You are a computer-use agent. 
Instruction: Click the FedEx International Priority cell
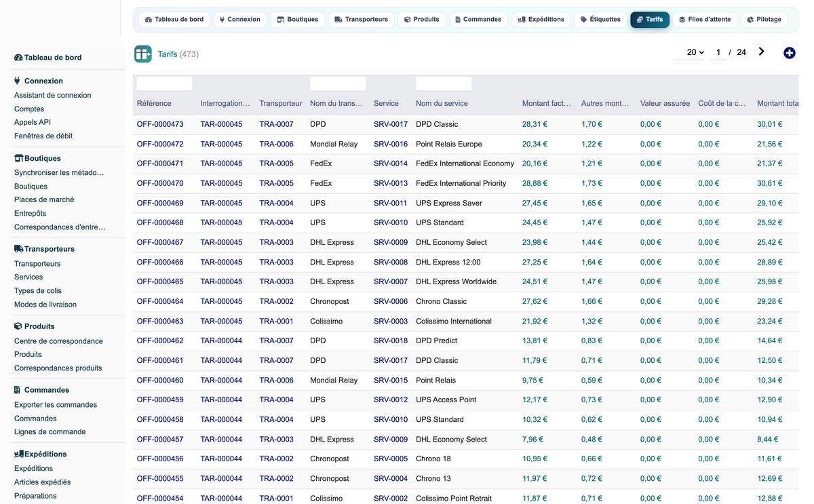pyautogui.click(x=461, y=183)
